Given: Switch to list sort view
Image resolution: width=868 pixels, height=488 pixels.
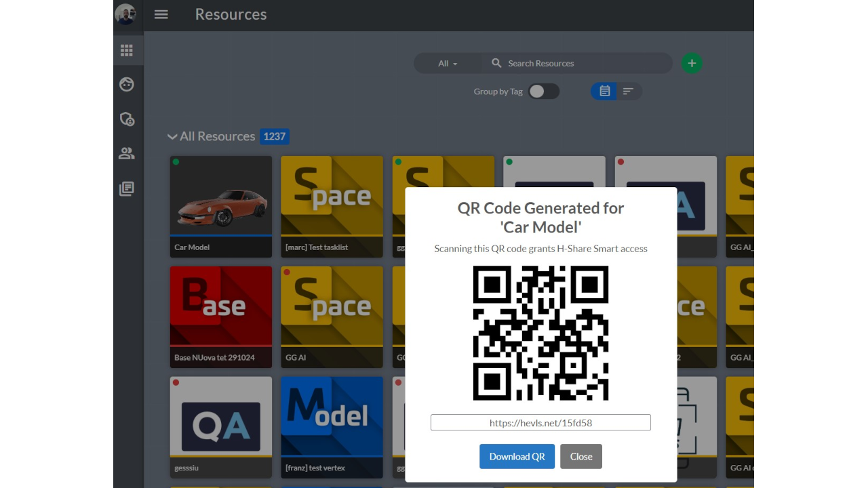Looking at the screenshot, I should pyautogui.click(x=629, y=91).
